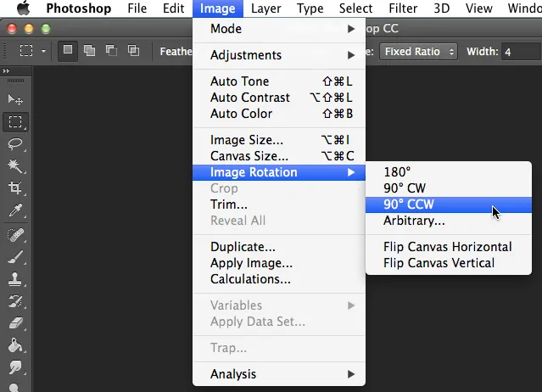Choose the Crop tool

click(15, 188)
